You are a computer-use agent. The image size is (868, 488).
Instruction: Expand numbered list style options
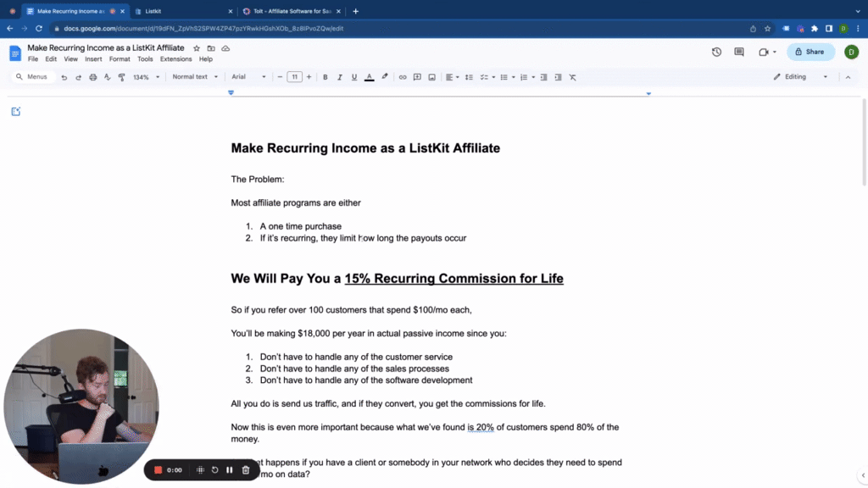[533, 77]
